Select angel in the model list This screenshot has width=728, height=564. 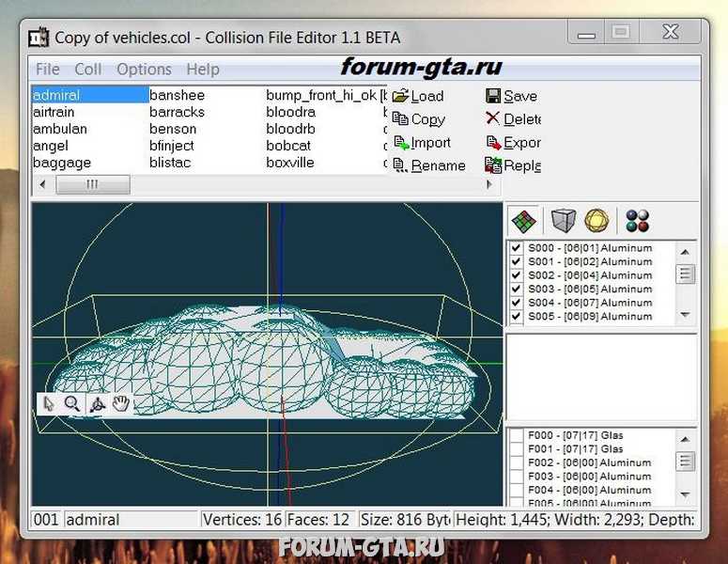coord(51,146)
